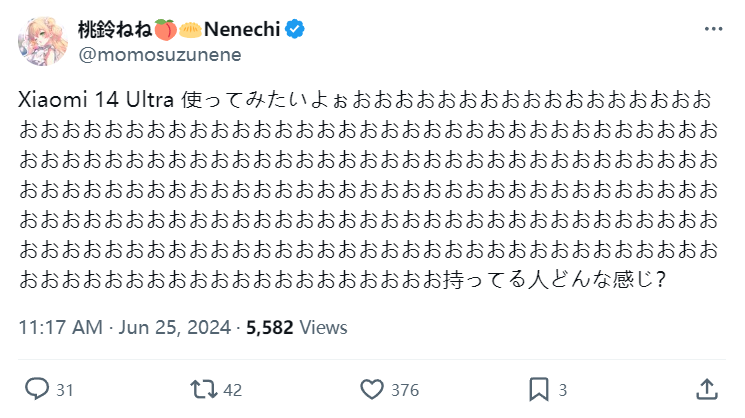
Task: Open the share menu icon
Action: (705, 389)
